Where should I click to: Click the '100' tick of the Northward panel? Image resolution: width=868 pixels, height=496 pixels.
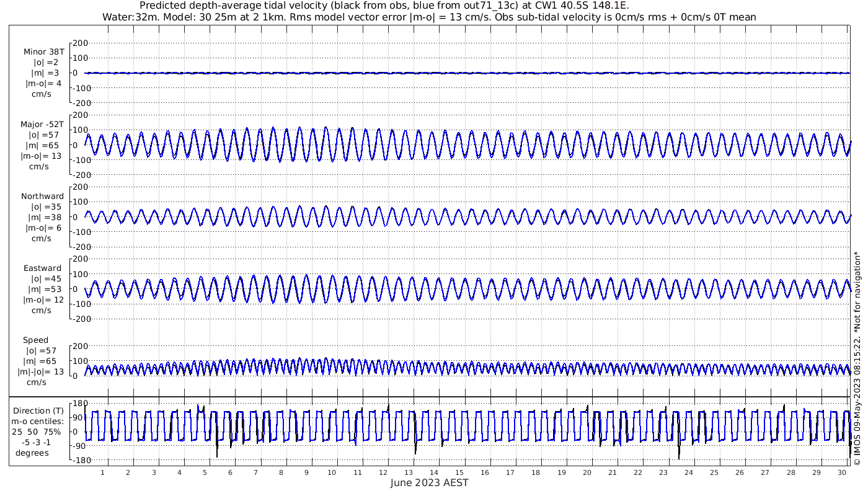click(x=81, y=202)
